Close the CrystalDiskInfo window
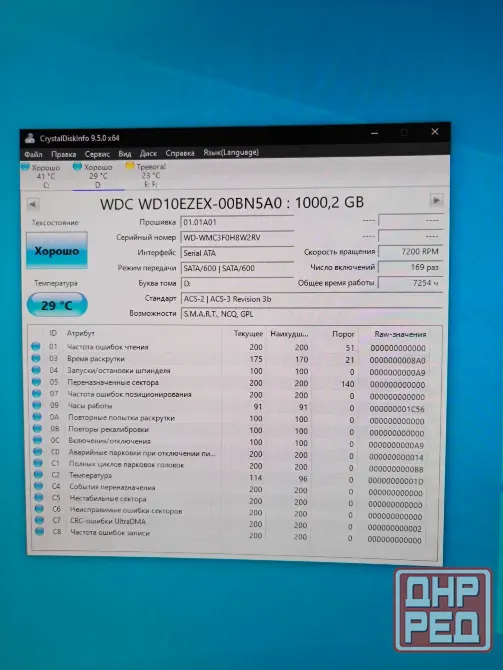 (435, 132)
